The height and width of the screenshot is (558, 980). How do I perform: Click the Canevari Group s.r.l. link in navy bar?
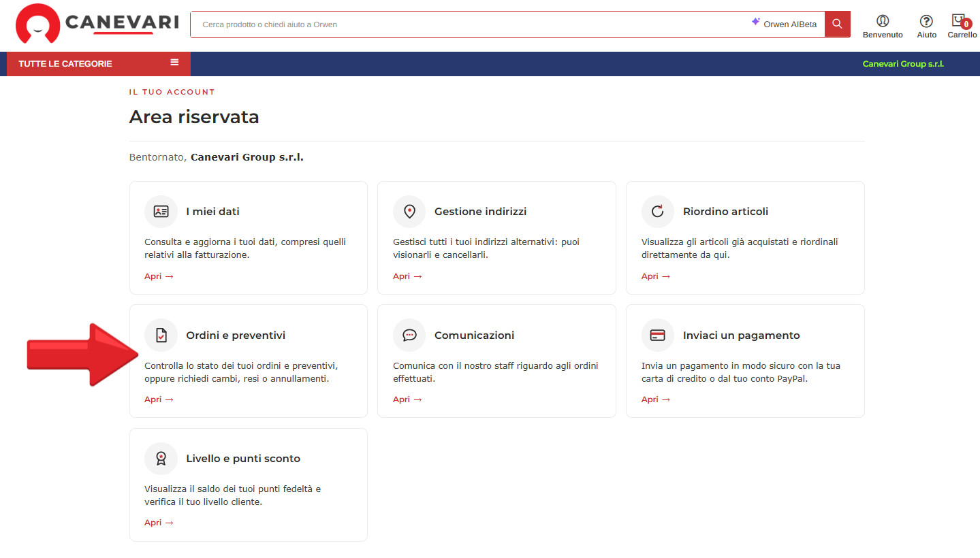[x=903, y=64]
